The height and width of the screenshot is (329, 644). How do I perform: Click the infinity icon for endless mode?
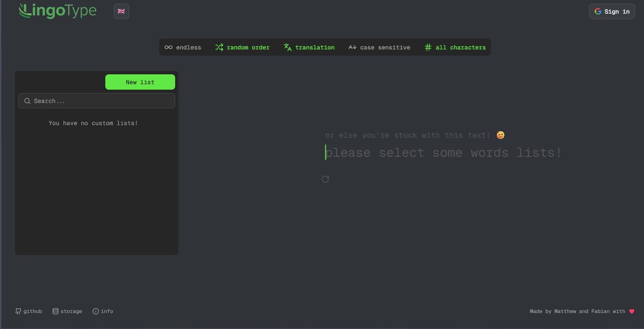(168, 47)
